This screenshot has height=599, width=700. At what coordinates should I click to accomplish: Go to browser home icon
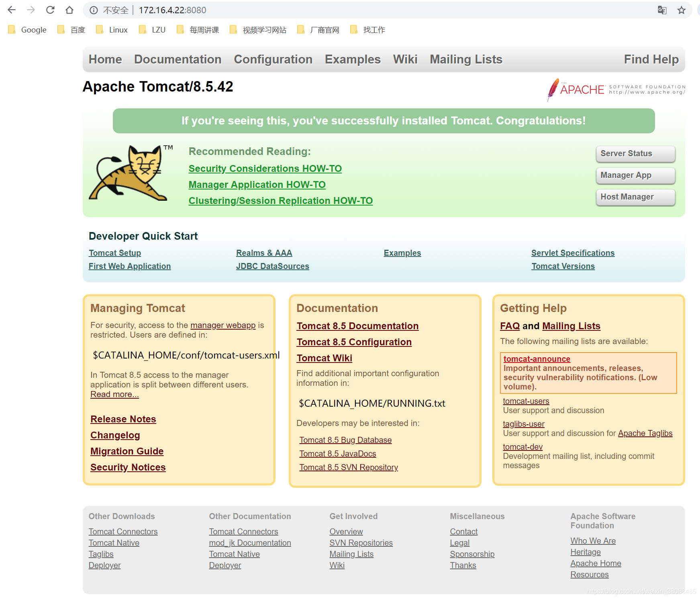coord(69,10)
